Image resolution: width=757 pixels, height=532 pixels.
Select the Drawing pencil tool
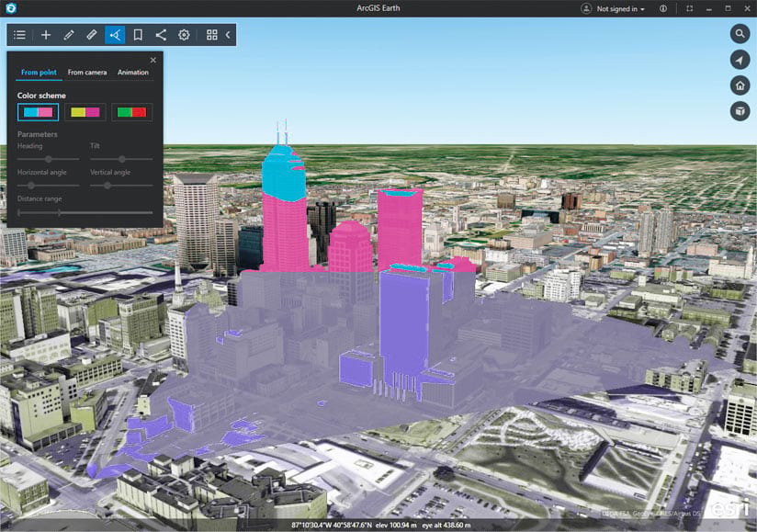pyautogui.click(x=68, y=35)
